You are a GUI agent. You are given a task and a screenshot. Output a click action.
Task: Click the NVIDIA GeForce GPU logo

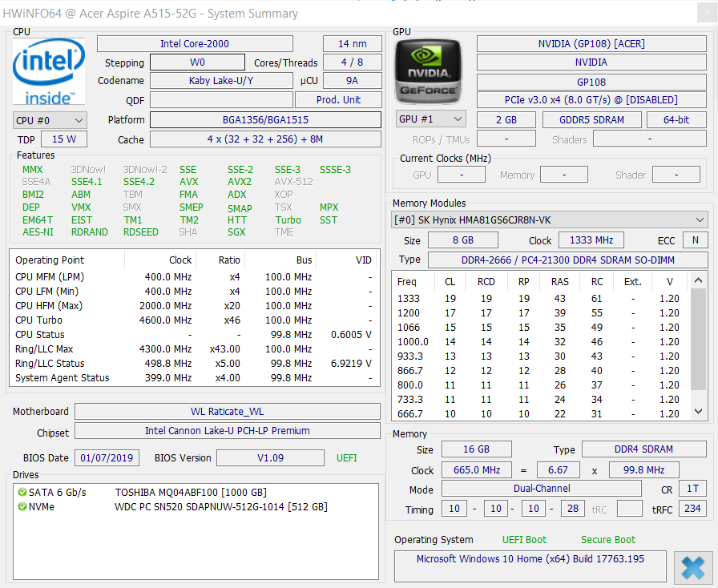click(428, 71)
